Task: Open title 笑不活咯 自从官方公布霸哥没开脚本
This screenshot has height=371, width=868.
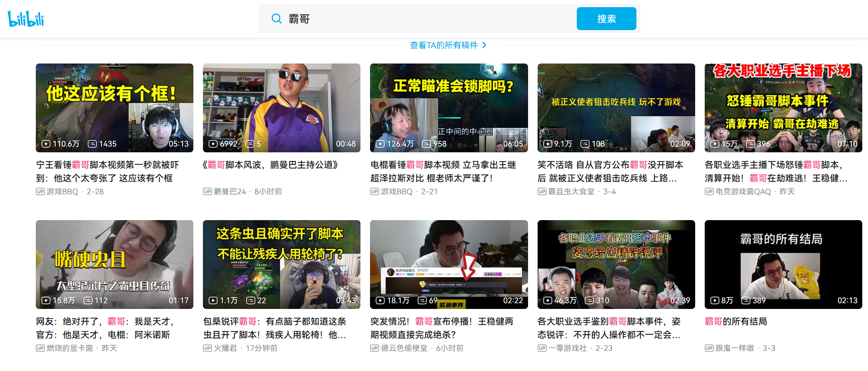Action: 611,171
